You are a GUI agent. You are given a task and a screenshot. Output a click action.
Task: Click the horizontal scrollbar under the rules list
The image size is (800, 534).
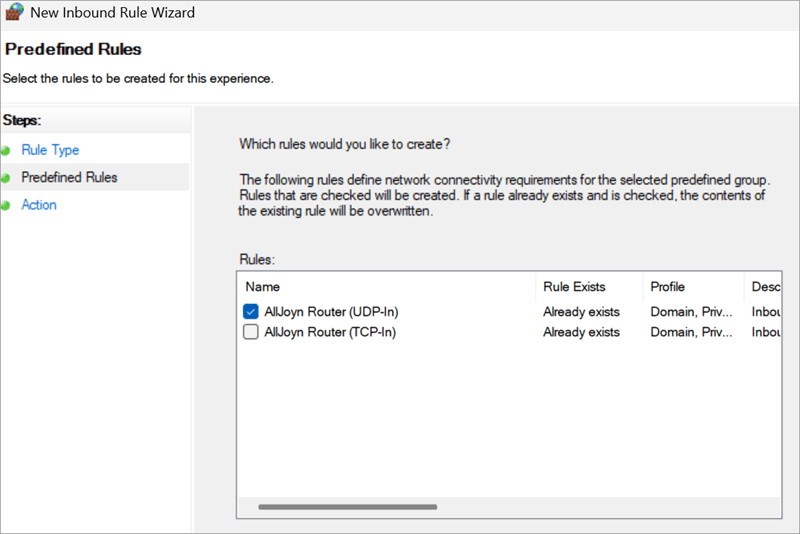(347, 507)
